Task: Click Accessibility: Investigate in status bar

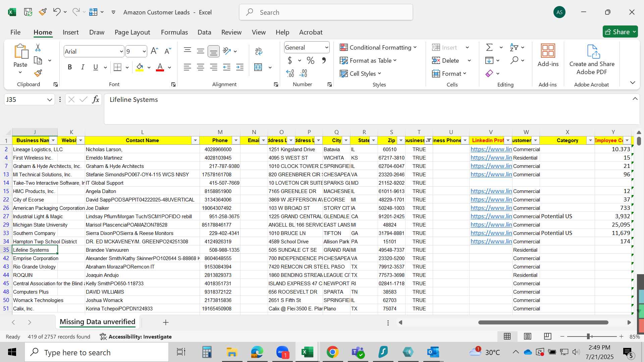Action: pyautogui.click(x=136, y=337)
